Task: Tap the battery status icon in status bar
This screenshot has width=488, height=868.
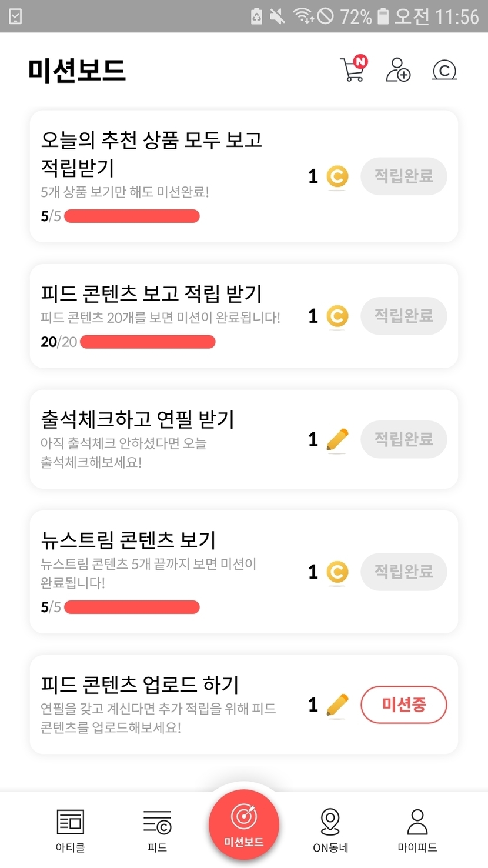Action: (383, 16)
